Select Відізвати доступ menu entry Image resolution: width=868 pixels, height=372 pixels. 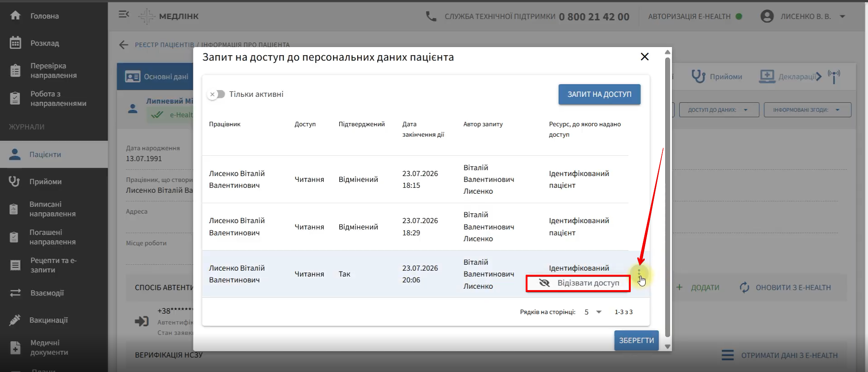pyautogui.click(x=578, y=283)
